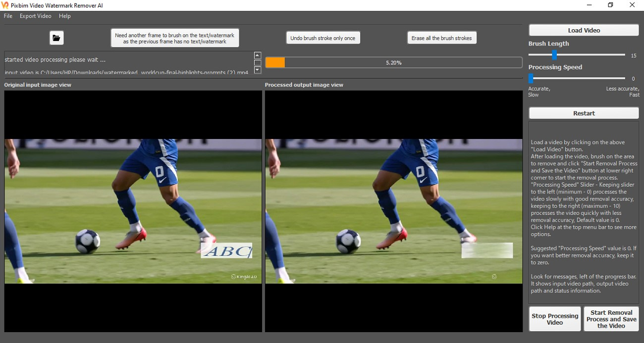The width and height of the screenshot is (644, 343).
Task: Minimize the Pixbim window
Action: [588, 5]
